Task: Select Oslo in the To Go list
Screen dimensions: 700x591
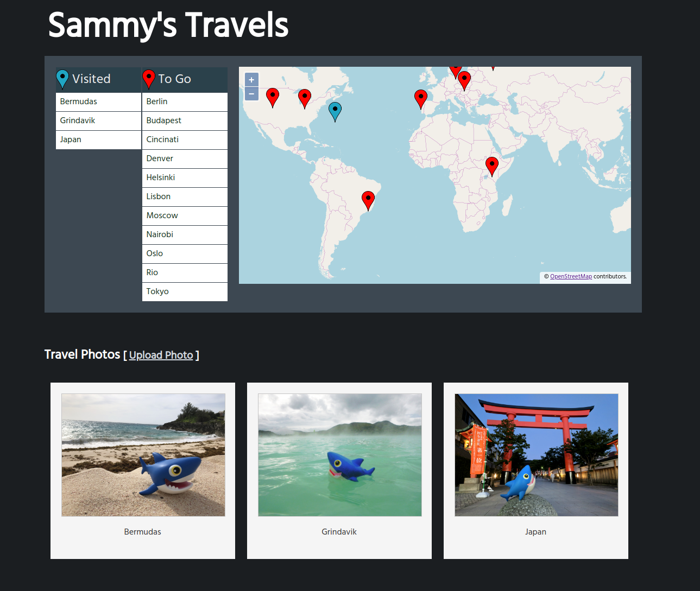Action: pos(185,254)
